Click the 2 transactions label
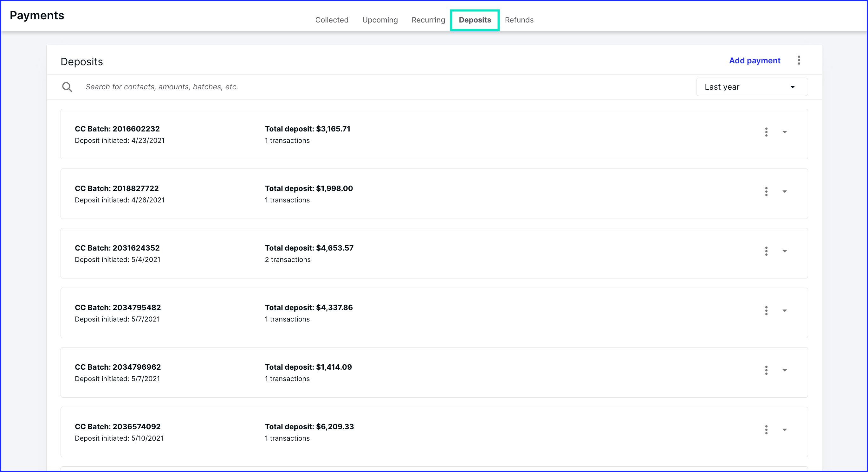Screen dimensions: 868x472 click(x=288, y=260)
